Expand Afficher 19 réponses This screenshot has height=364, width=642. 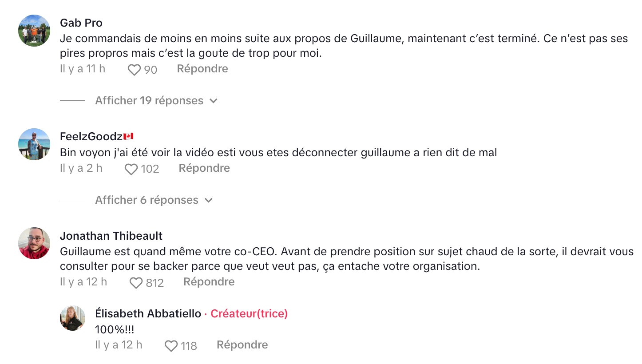tap(149, 101)
